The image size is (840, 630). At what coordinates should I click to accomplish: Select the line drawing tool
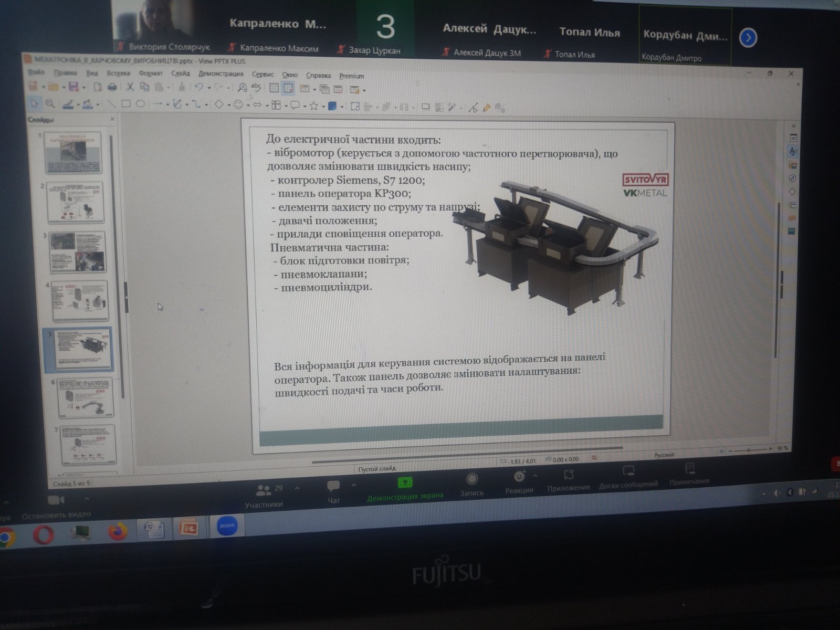[111, 104]
